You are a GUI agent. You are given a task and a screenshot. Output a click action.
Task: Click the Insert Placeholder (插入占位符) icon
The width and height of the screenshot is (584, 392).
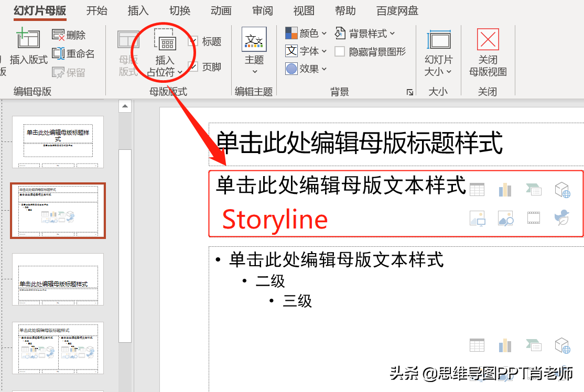click(x=164, y=39)
